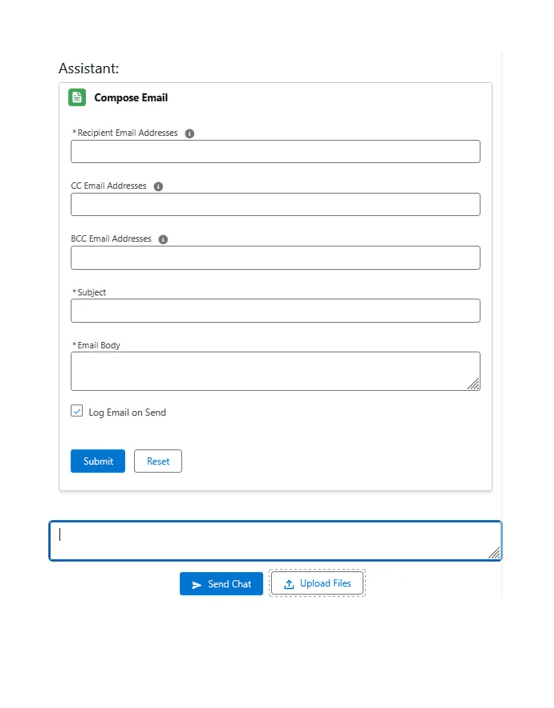Click inside the chat message text box
This screenshot has height=708, width=554.
click(x=275, y=541)
